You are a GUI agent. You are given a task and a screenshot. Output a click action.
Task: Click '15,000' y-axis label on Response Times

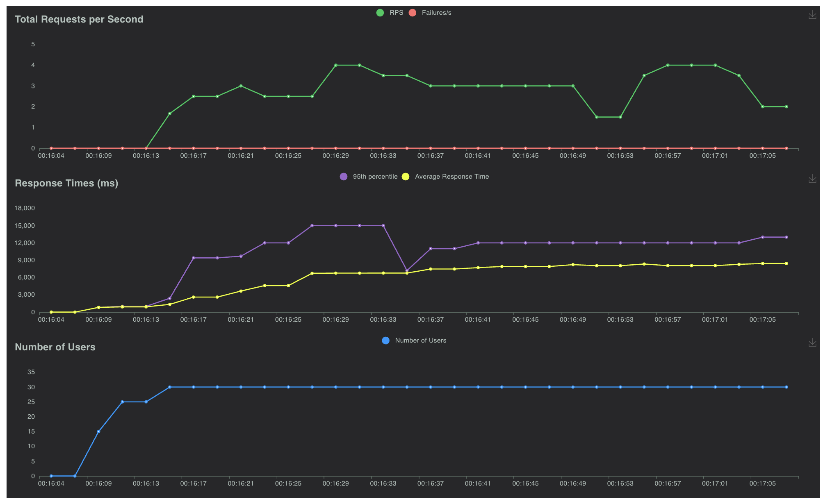(25, 226)
